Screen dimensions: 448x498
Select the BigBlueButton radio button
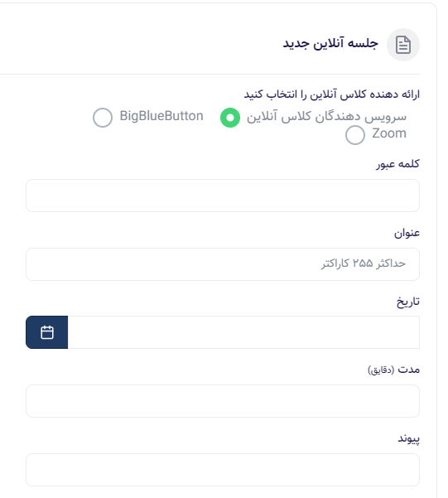[x=103, y=117]
